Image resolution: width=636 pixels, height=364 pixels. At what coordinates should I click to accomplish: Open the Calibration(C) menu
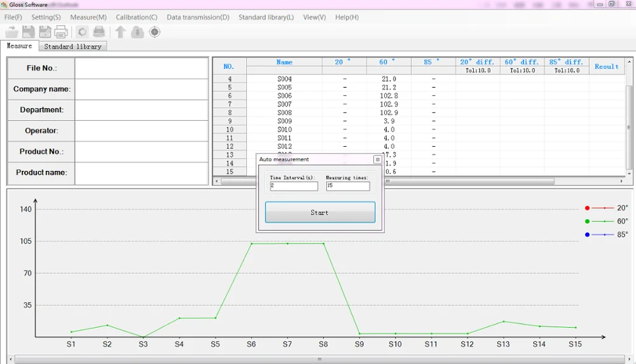pyautogui.click(x=137, y=17)
